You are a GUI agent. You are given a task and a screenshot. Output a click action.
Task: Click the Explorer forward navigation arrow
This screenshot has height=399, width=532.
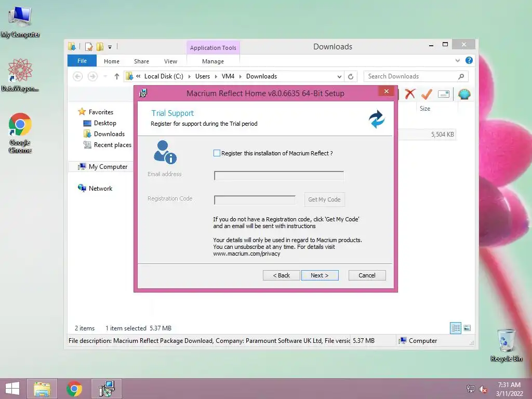click(92, 76)
